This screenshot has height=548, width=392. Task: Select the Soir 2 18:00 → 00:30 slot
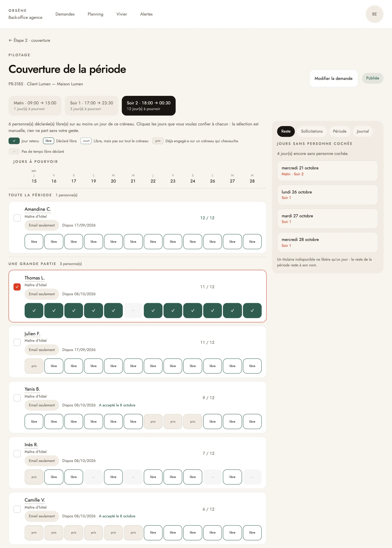[x=149, y=106]
